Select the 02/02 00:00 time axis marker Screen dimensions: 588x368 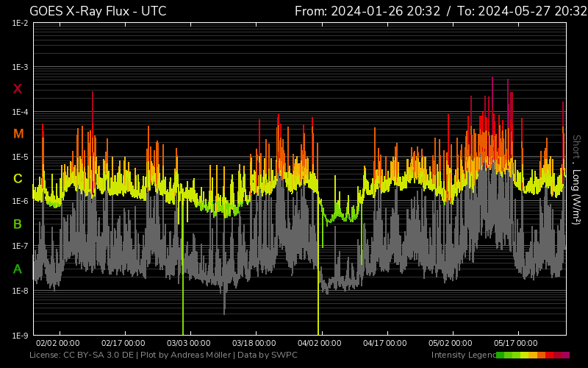tap(57, 343)
